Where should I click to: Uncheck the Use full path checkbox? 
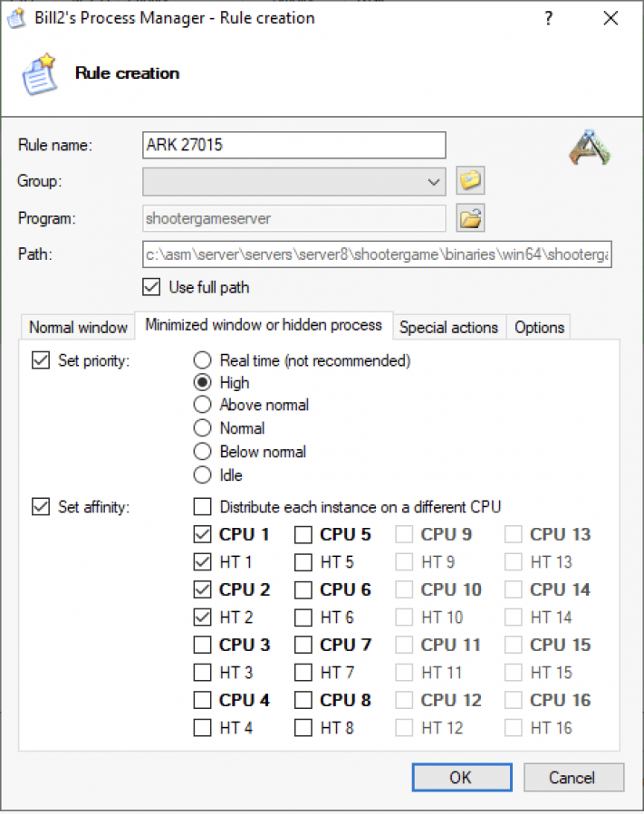pos(152,287)
